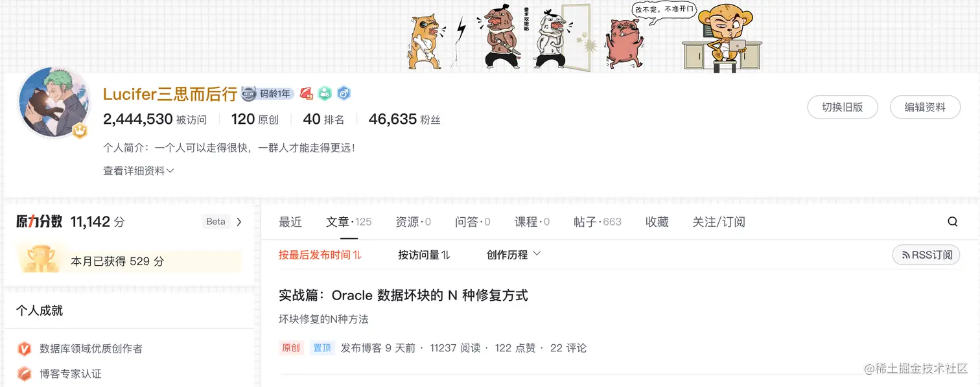Click the 码龄1年 badge icon
Image resolution: width=980 pixels, height=387 pixels.
pos(268,93)
